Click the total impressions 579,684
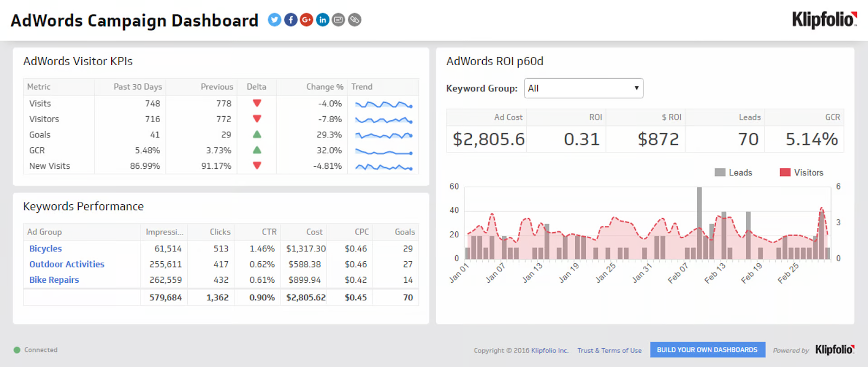This screenshot has width=868, height=367. click(165, 298)
